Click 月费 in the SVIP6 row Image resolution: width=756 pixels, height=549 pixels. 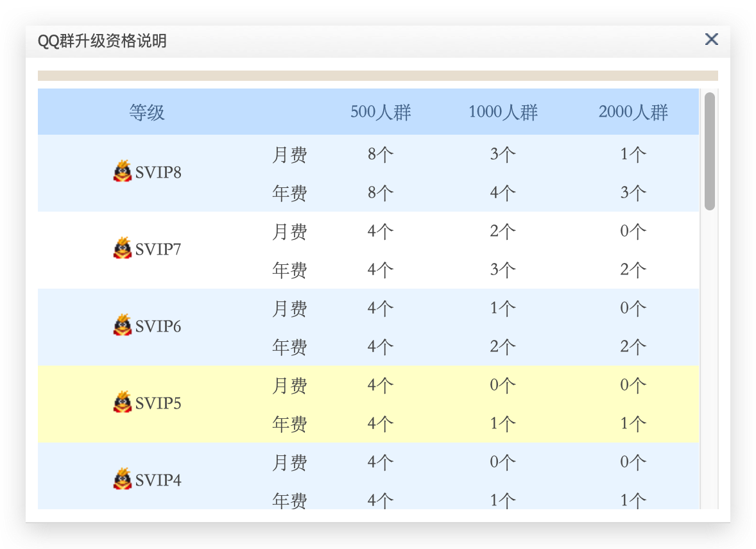click(290, 308)
